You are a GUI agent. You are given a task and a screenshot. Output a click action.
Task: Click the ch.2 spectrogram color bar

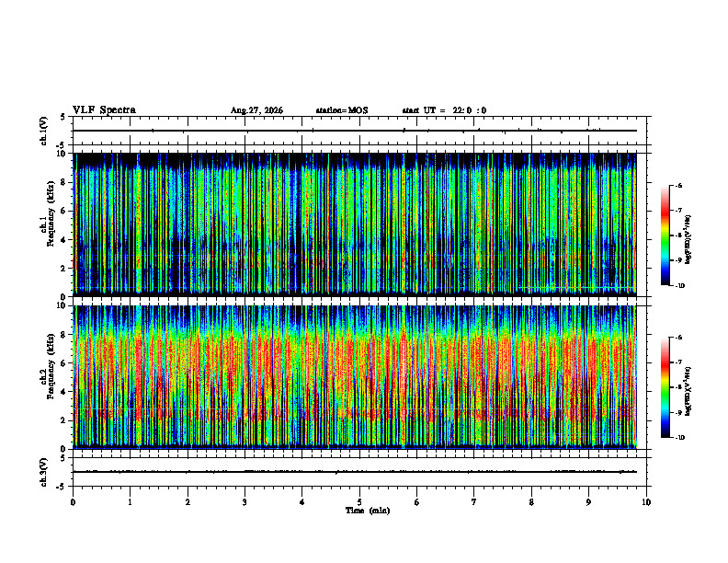665,387
